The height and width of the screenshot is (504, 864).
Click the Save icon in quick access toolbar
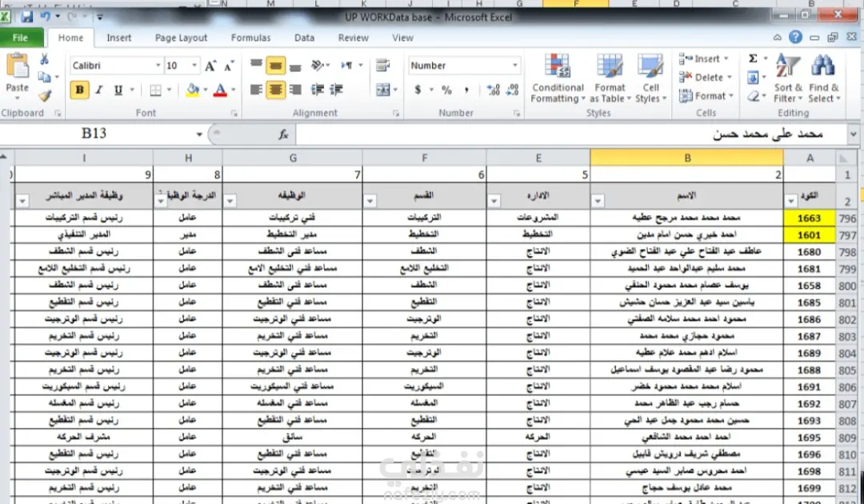(26, 17)
